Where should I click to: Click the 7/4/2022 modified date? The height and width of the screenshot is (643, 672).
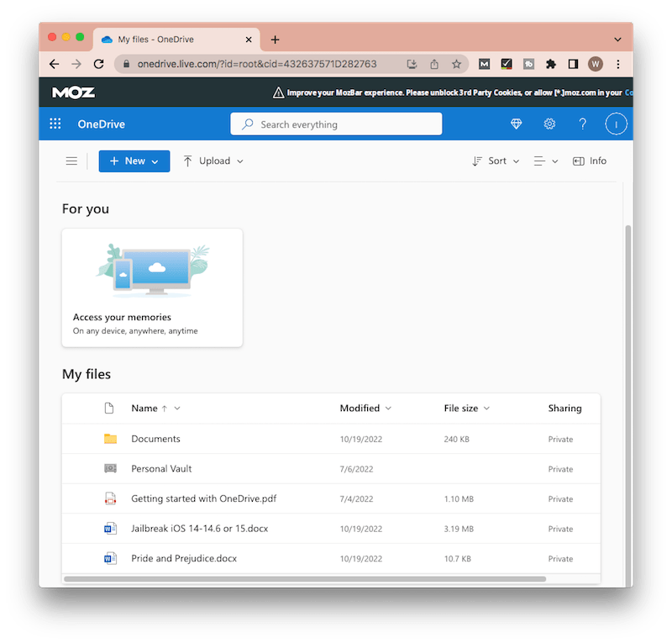[x=356, y=499]
